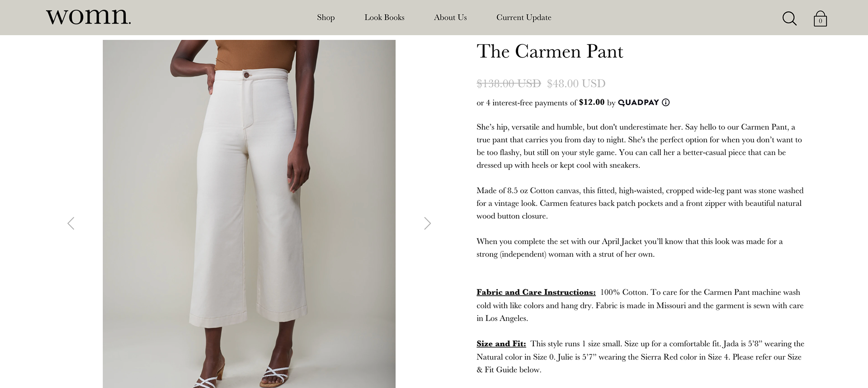Click the $48.00 USD sale price

pyautogui.click(x=576, y=84)
